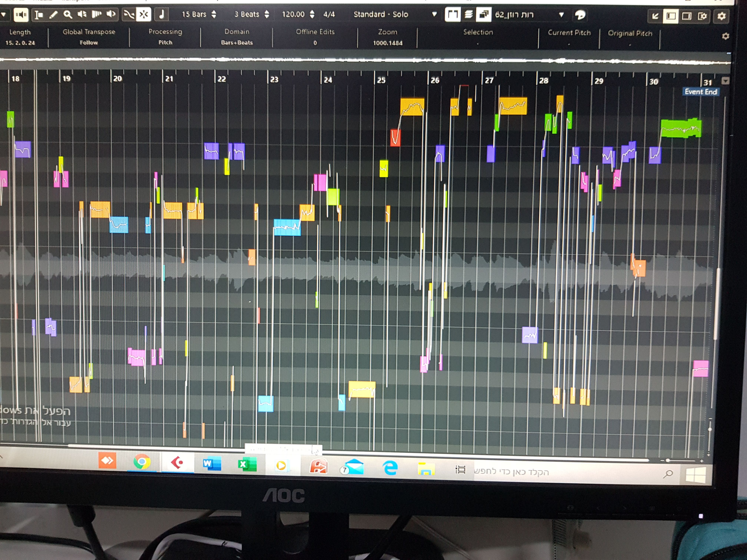The width and height of the screenshot is (747, 560).
Task: Open Google Chrome from the taskbar
Action: click(142, 462)
